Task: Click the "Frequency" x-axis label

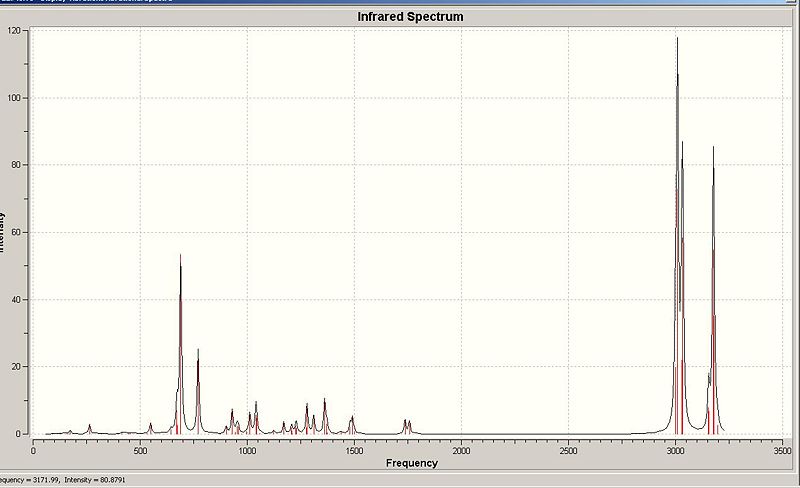Action: point(412,463)
